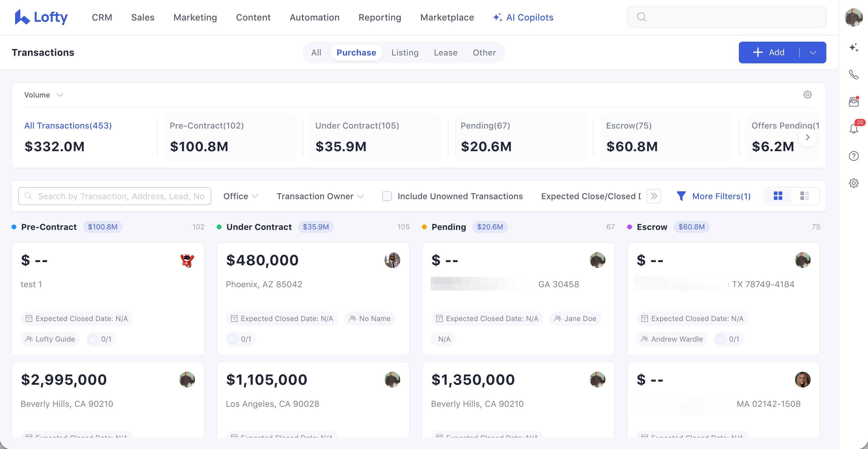Toggle the 0/1 task circle on Phoenix card
The image size is (868, 449).
tap(232, 339)
